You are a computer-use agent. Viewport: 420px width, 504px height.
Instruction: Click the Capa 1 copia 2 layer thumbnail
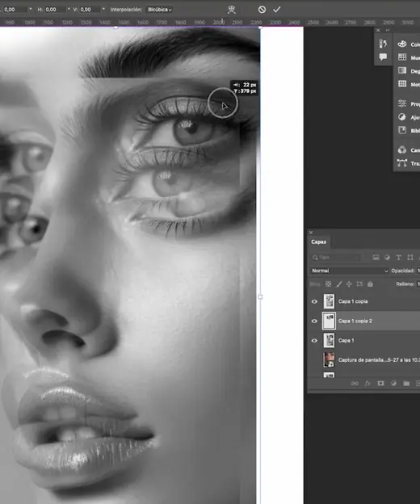(329, 321)
